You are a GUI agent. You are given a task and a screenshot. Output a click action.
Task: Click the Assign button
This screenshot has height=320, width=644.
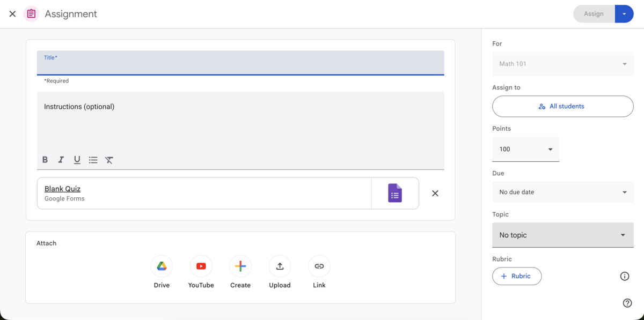click(594, 13)
